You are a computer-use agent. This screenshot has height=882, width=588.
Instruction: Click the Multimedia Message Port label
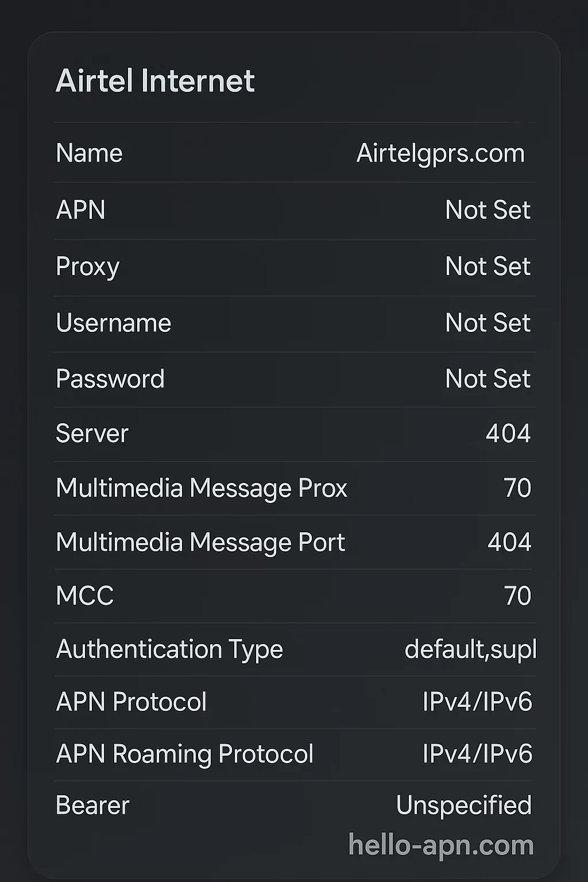point(200,542)
